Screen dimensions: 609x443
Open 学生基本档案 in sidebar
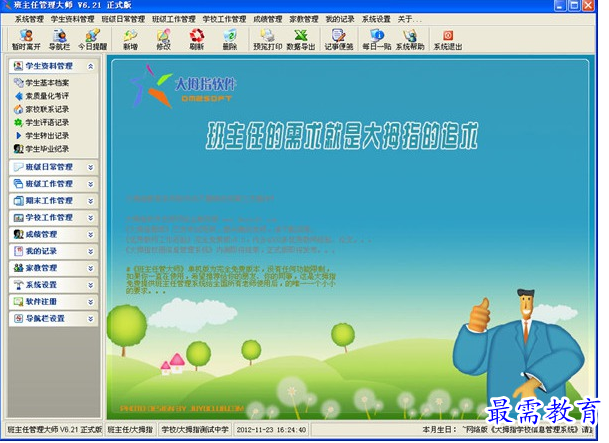[x=47, y=83]
